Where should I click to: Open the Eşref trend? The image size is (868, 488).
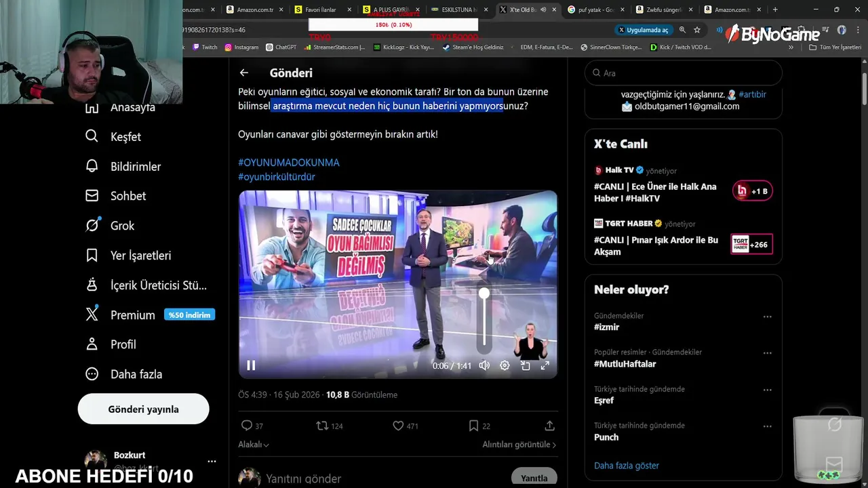(604, 401)
